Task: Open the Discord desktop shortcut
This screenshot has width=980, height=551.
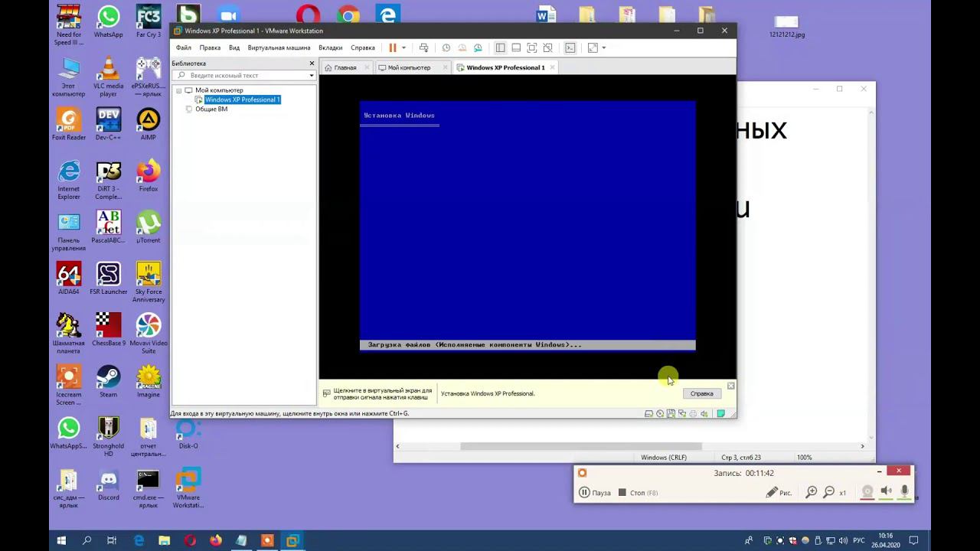Action: point(109,484)
